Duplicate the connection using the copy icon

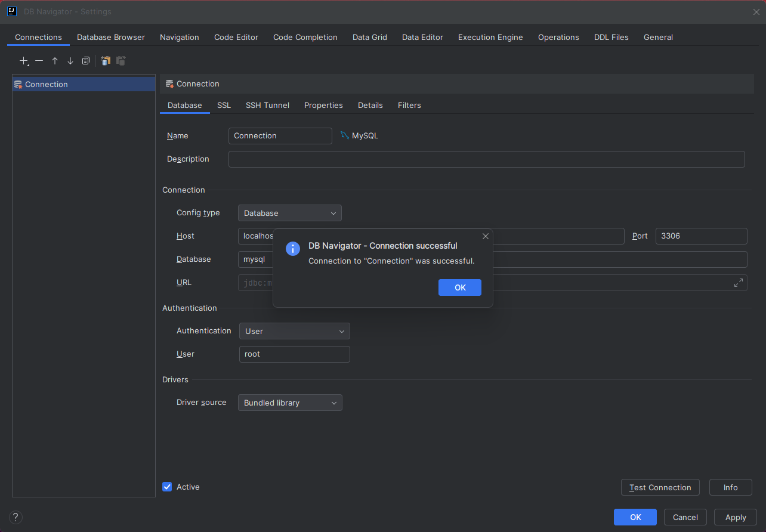[x=86, y=61]
